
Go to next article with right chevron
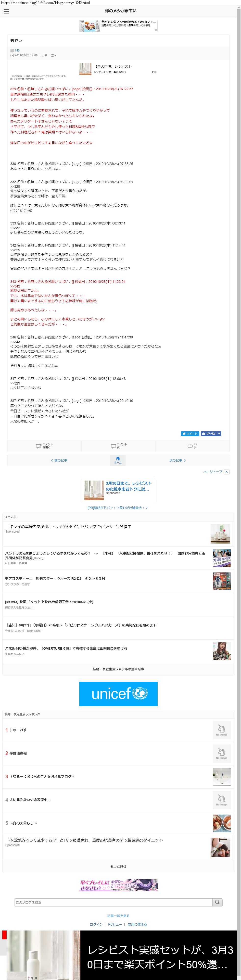[178, 460]
